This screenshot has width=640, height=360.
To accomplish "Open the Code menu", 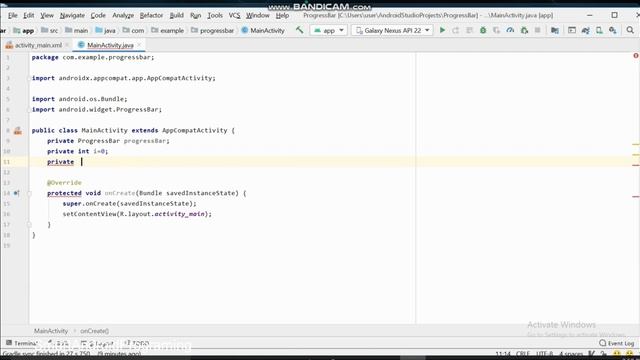I will 98,15.
